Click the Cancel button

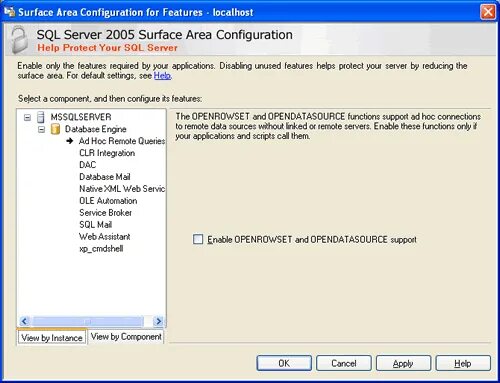(344, 363)
